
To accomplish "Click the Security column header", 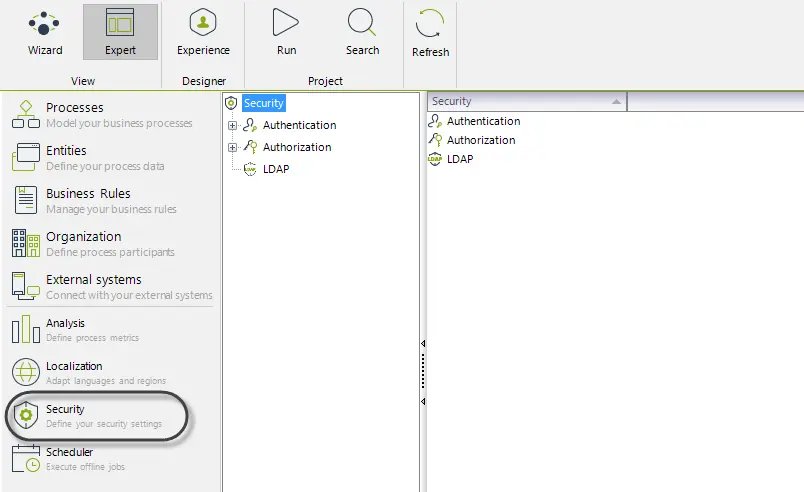I will [x=527, y=101].
